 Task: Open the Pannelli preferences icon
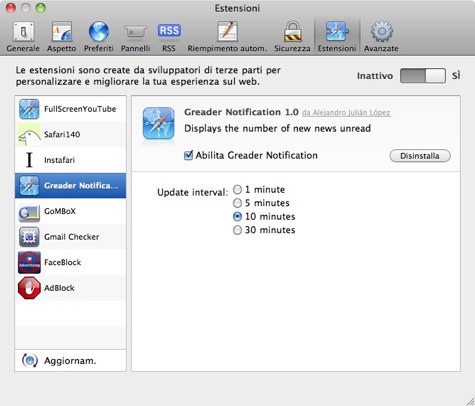(x=135, y=32)
